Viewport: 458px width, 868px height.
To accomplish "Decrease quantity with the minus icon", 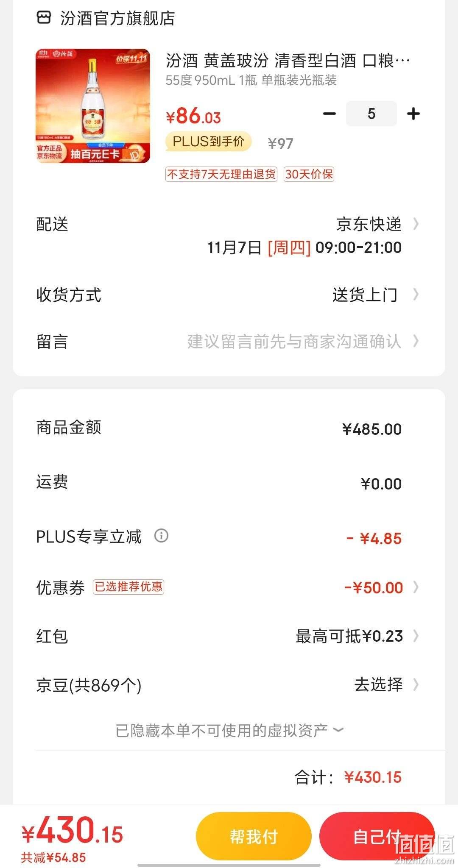I will (x=330, y=114).
